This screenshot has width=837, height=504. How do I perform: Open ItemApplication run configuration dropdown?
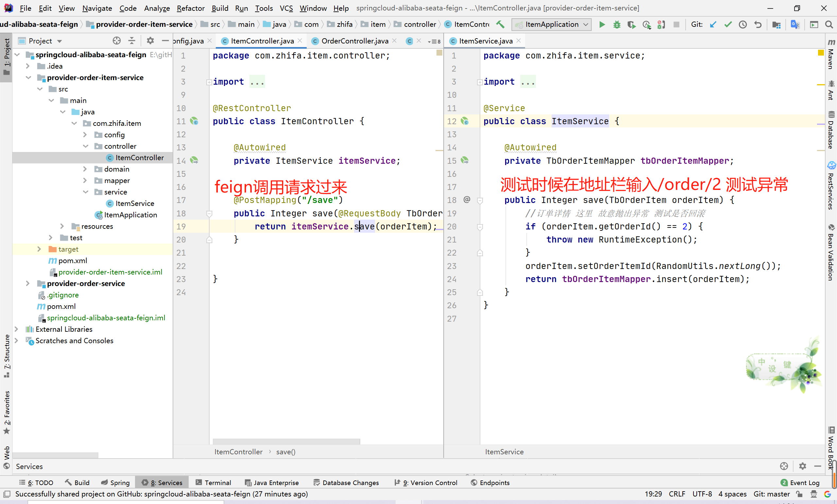(x=552, y=25)
